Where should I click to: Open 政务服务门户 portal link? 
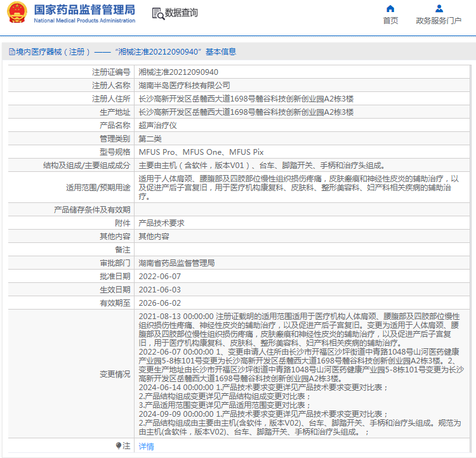pyautogui.click(x=439, y=21)
